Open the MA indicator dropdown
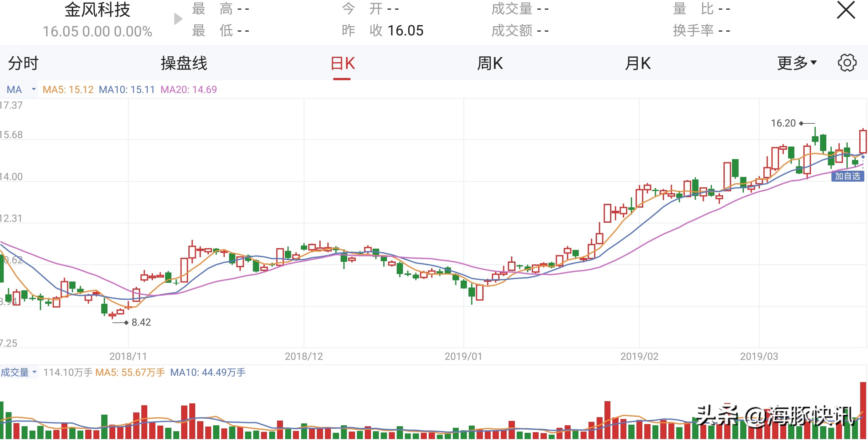868x440 pixels. click(21, 90)
